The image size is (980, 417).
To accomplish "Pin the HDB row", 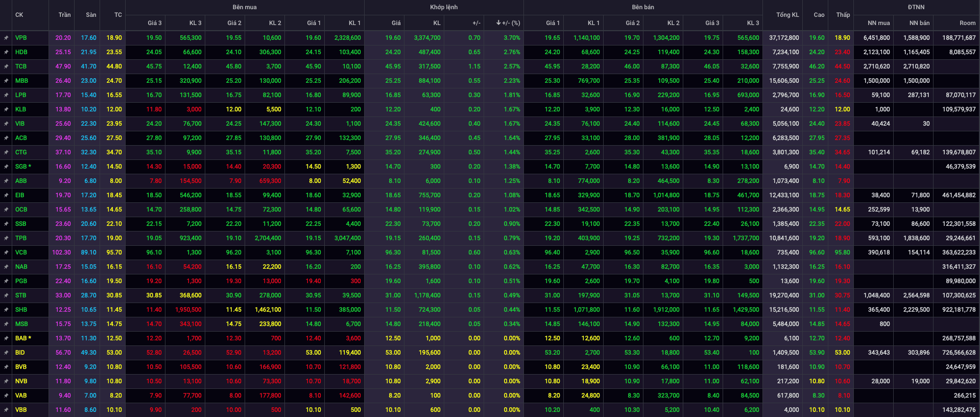I will (6, 52).
